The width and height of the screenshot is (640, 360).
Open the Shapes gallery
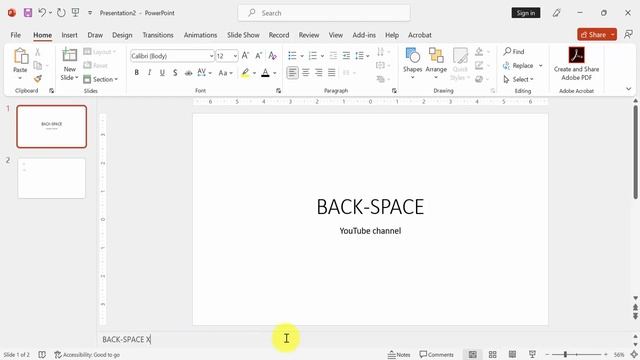click(412, 63)
